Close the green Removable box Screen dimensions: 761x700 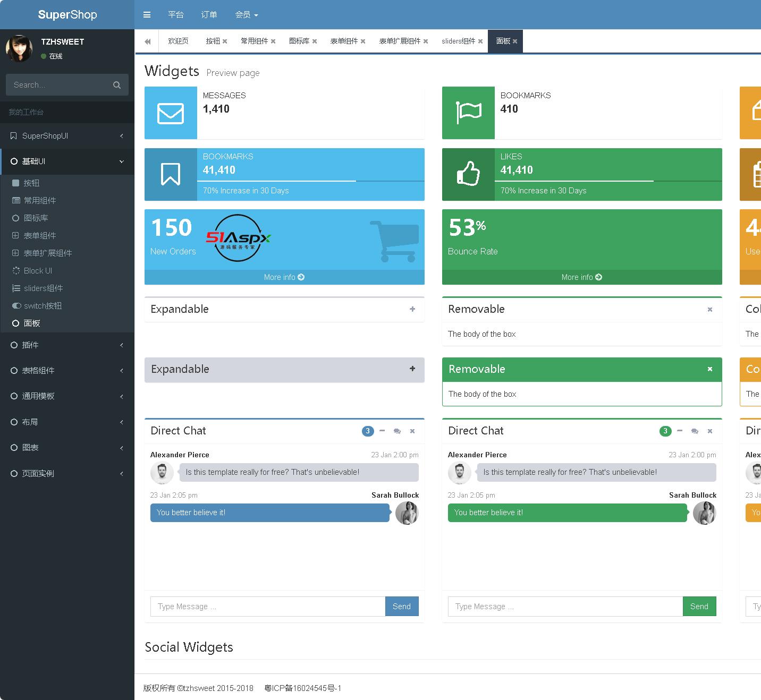coord(709,369)
